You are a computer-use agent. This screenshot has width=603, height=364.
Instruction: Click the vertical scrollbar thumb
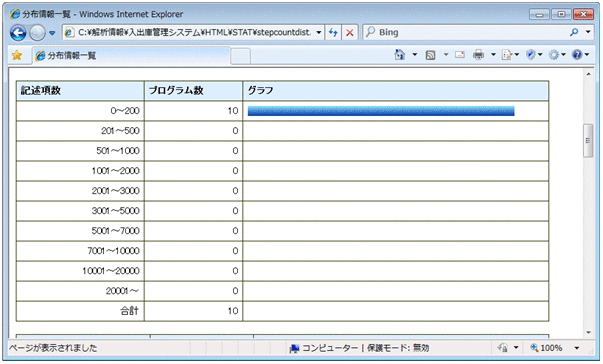coord(588,141)
